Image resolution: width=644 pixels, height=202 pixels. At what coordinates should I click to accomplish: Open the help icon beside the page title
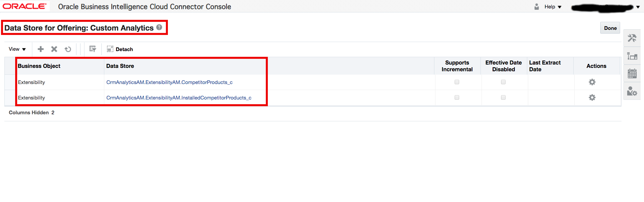point(159,27)
